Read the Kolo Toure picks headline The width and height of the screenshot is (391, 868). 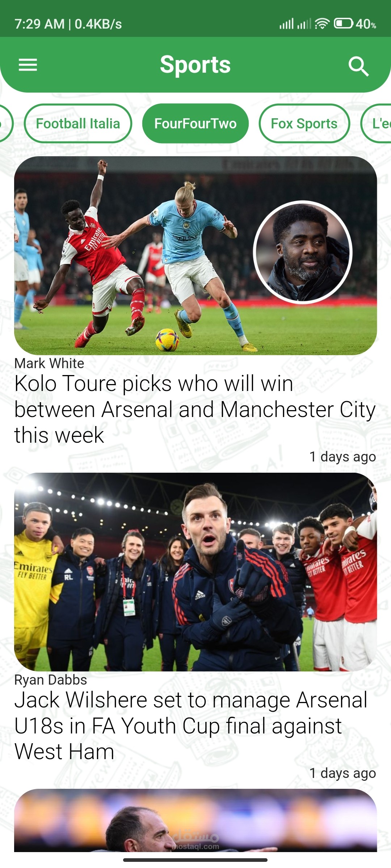(x=195, y=409)
